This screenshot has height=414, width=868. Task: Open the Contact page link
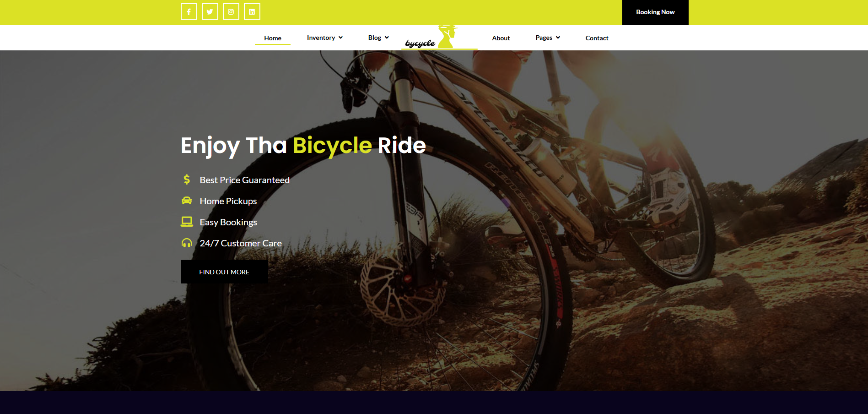click(x=597, y=38)
